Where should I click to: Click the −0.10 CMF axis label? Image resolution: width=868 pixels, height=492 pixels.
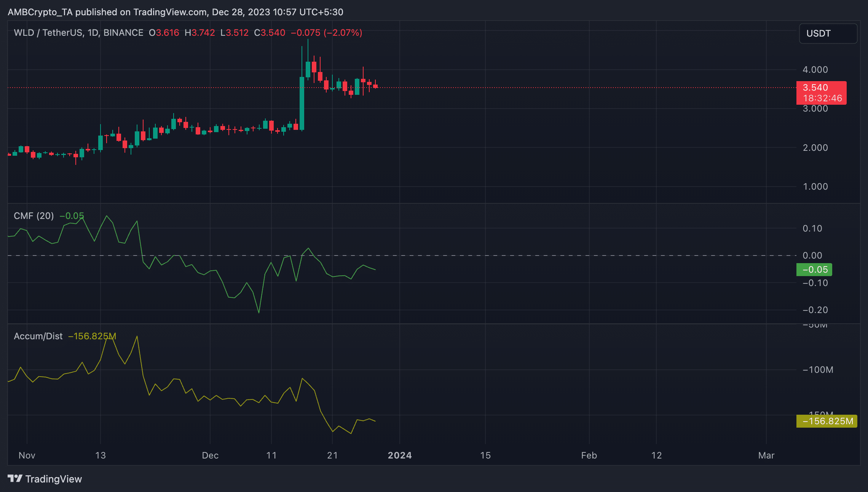pyautogui.click(x=815, y=283)
